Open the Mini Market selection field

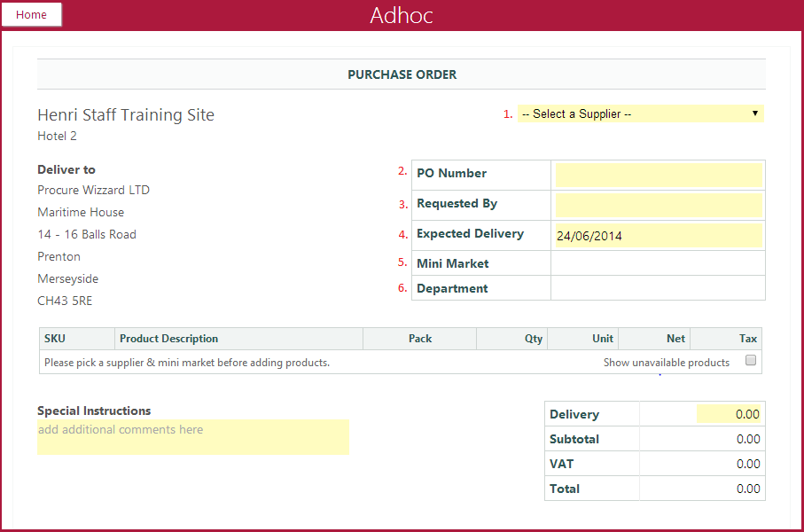(659, 262)
